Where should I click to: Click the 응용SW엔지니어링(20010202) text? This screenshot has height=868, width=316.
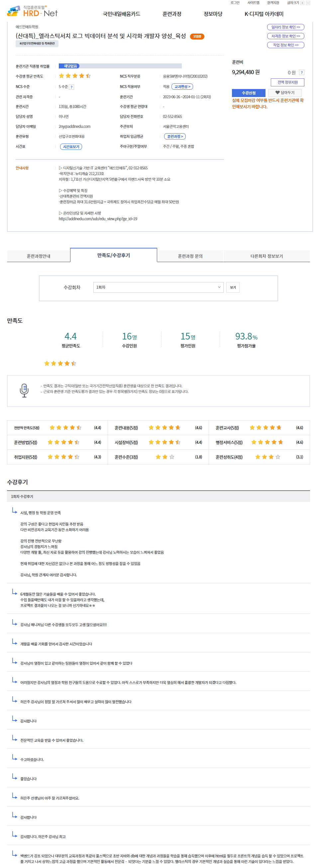[185, 76]
